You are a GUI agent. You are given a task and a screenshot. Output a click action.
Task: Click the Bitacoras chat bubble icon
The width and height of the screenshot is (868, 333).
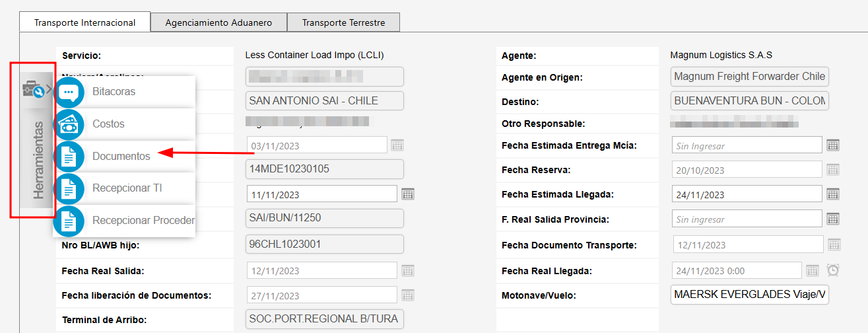(x=68, y=92)
